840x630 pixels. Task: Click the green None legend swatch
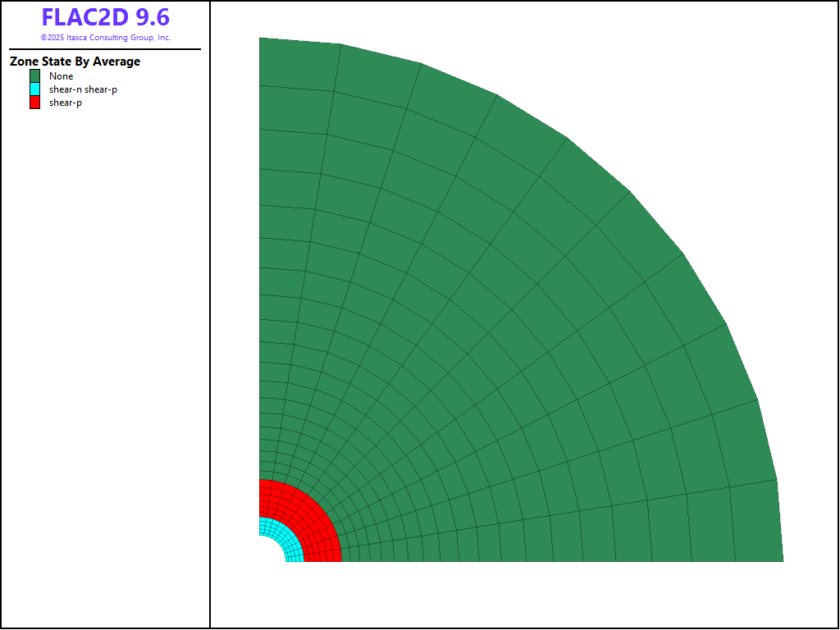pyautogui.click(x=34, y=76)
